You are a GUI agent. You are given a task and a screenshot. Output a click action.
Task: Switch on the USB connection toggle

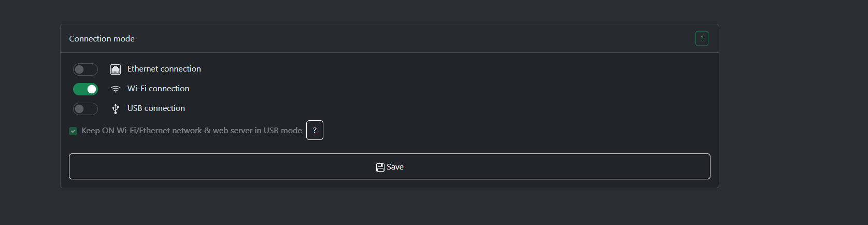[x=86, y=109]
